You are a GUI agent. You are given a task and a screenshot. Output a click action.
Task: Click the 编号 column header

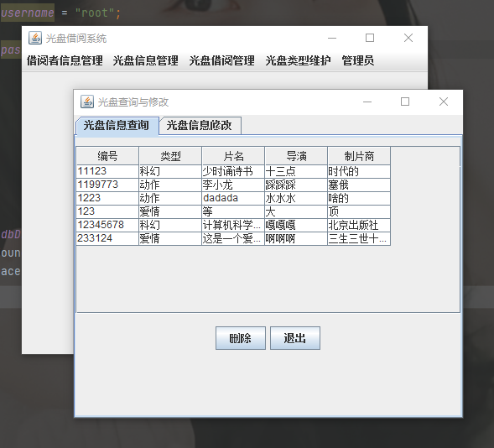(107, 156)
